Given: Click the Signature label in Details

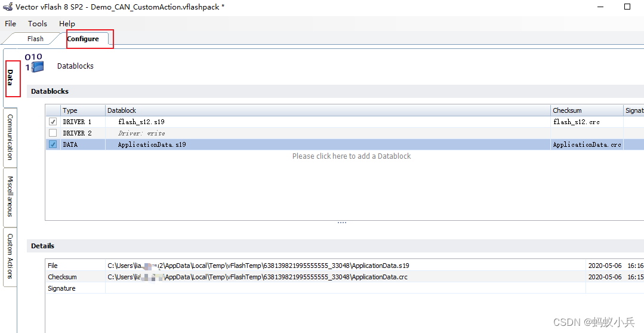Looking at the screenshot, I should tap(61, 288).
